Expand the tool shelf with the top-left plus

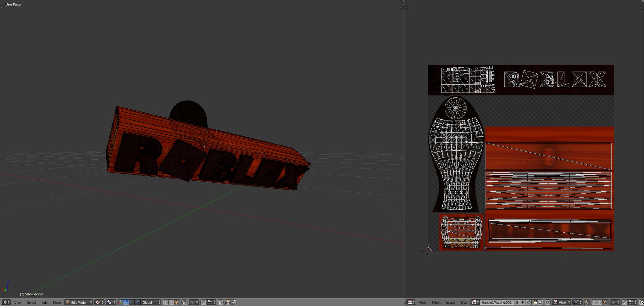click(x=2, y=8)
